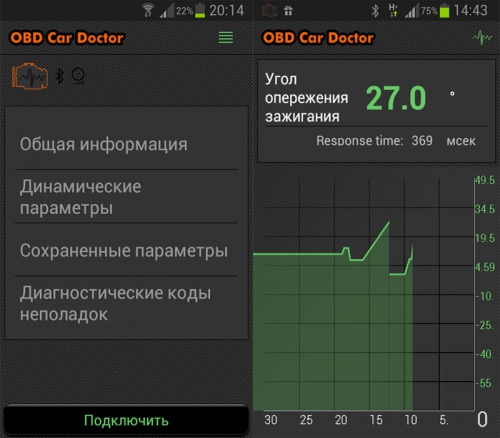Tap OBD Car Doctor title on left screen
The width and height of the screenshot is (500, 438).
(67, 38)
